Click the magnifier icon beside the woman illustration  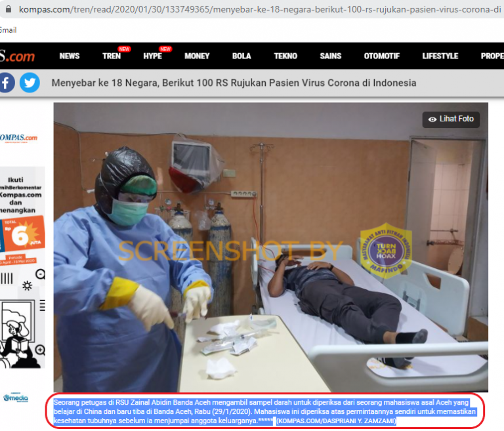coord(40,350)
